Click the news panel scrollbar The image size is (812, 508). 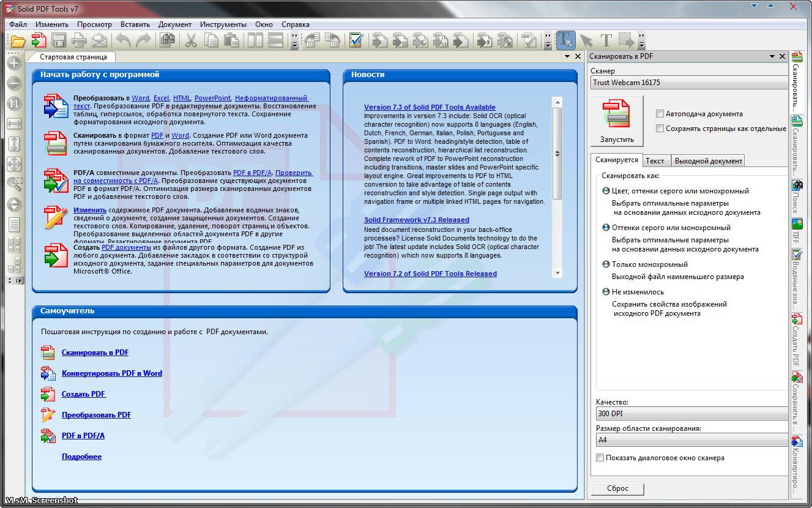(x=557, y=187)
